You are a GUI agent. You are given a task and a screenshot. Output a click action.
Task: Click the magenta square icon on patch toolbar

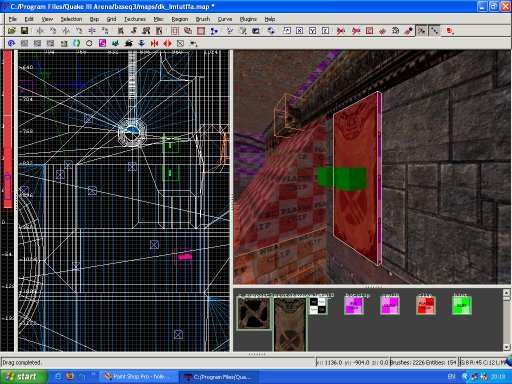tap(102, 43)
